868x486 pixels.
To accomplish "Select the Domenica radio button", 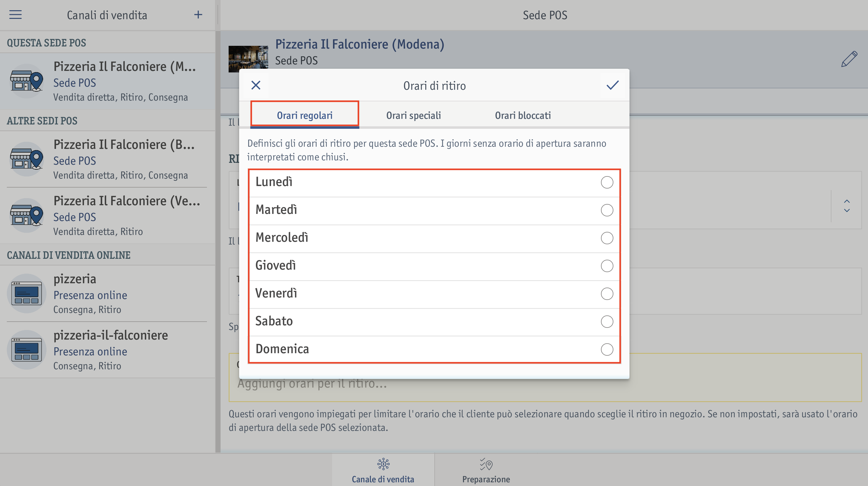I will click(607, 349).
